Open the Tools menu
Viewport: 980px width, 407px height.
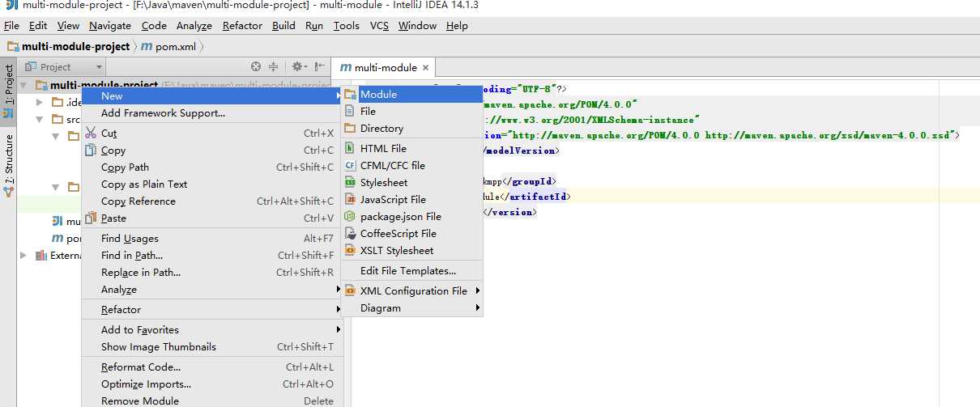(347, 25)
